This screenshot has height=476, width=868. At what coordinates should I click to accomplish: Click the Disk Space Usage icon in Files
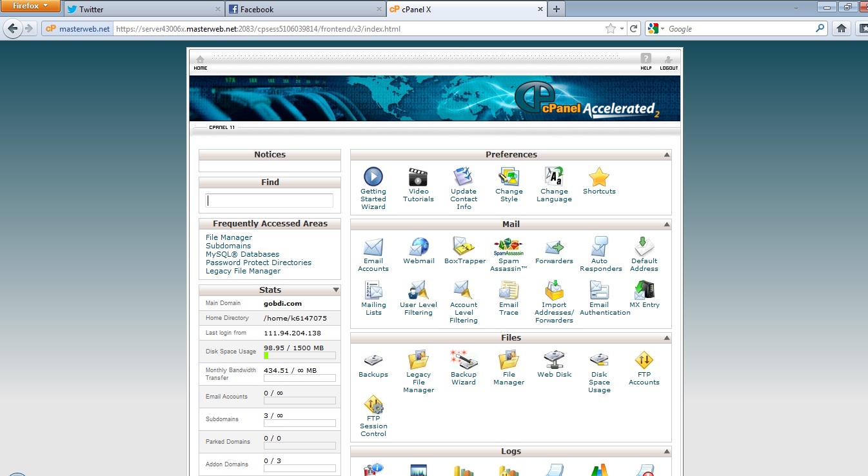pos(599,361)
